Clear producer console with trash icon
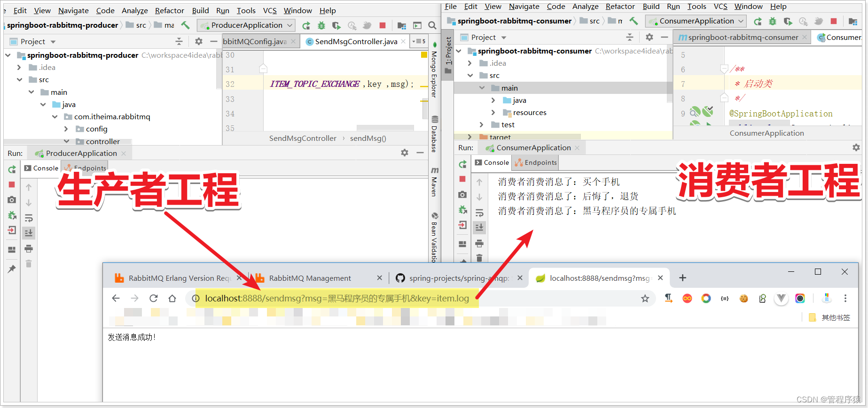This screenshot has width=868, height=408. (x=29, y=263)
